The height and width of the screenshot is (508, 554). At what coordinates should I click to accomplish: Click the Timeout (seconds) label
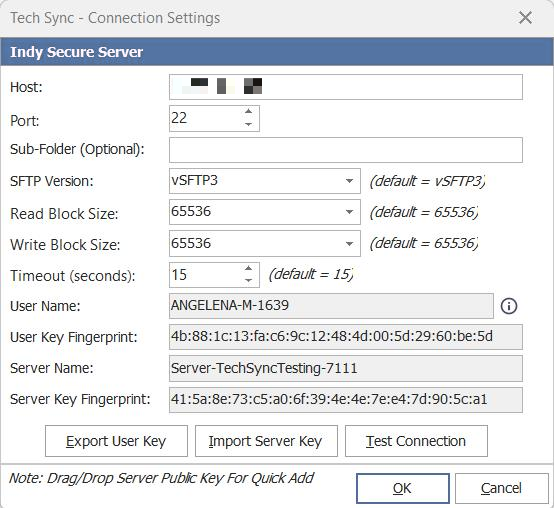[72, 276]
